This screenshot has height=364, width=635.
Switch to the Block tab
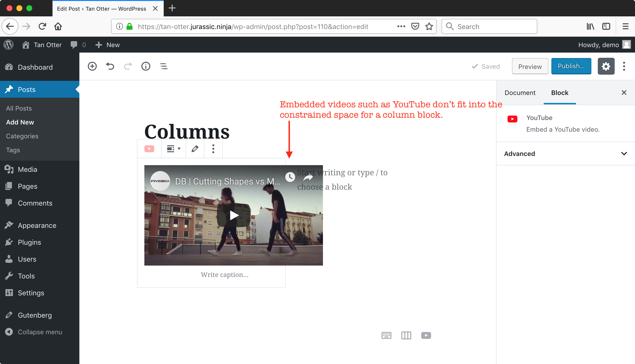[x=560, y=93]
